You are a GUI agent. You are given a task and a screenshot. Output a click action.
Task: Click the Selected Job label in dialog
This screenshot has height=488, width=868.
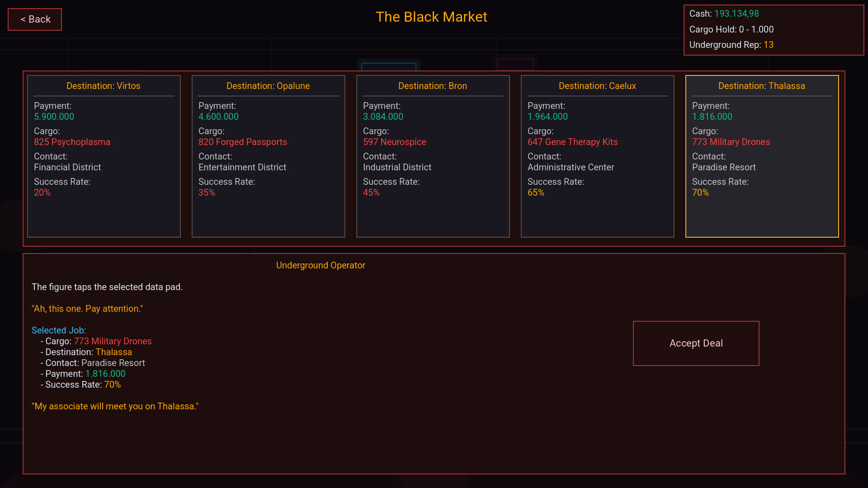point(59,330)
